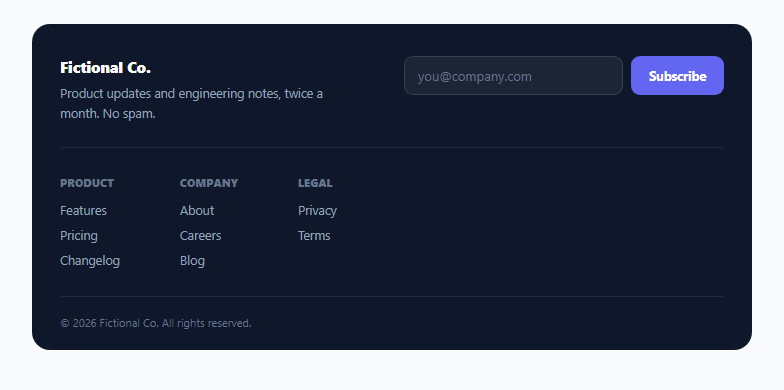Click the "Product updates and engineering notes" description
This screenshot has height=390, width=784.
[x=192, y=104]
